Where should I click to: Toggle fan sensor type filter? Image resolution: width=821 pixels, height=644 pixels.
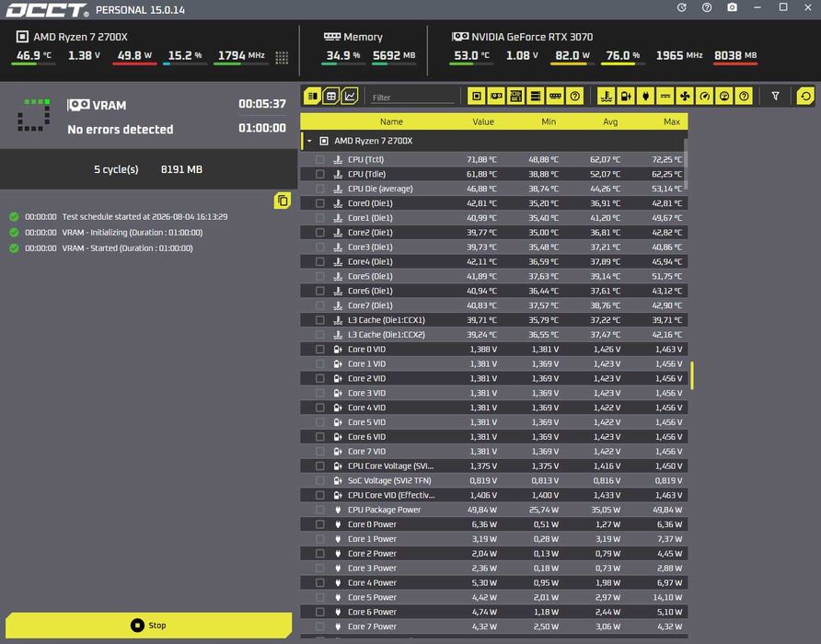[x=685, y=96]
